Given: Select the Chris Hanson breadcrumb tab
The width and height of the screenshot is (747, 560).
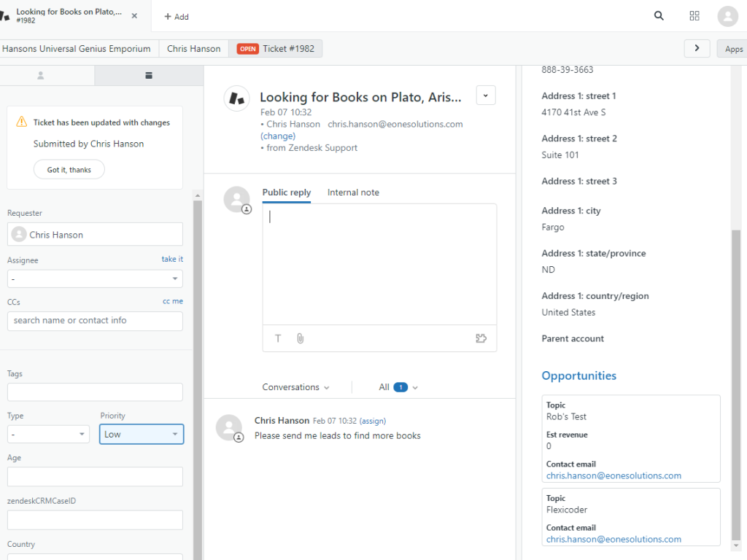Looking at the screenshot, I should (x=193, y=49).
